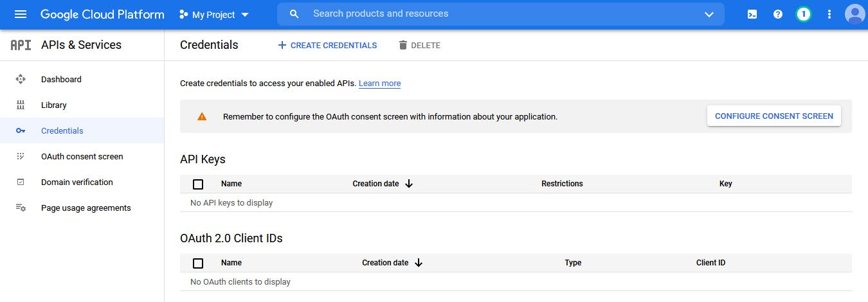Click the Domain verification checkbox icon
This screenshot has width=868, height=302.
click(x=21, y=182)
